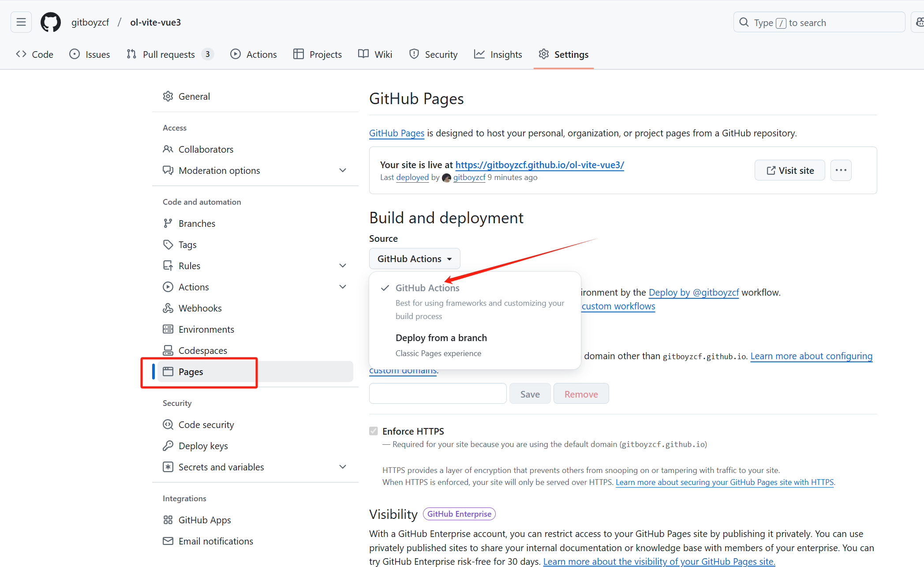The height and width of the screenshot is (567, 924).
Task: Click the Secrets and variables asterisk icon
Action: pos(168,467)
